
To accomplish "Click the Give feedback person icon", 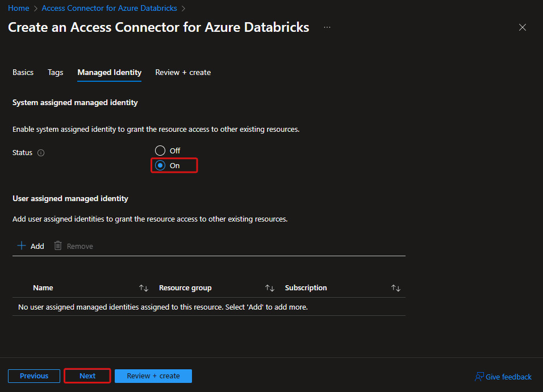I will click(x=479, y=377).
